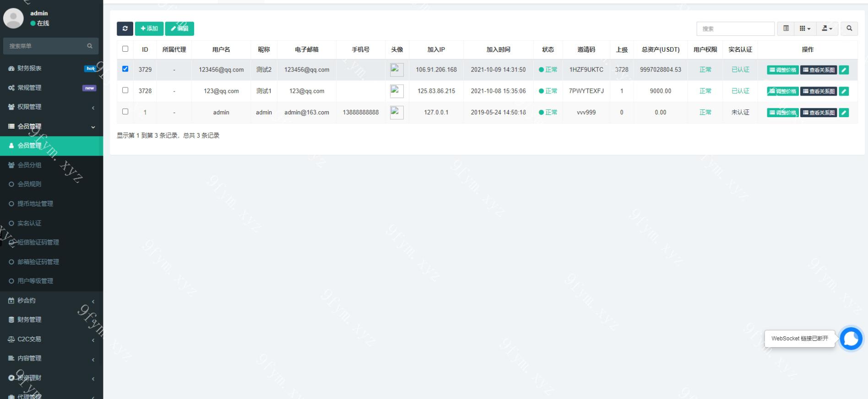Click the sidebar menu search magnifier icon
This screenshot has width=868, height=399.
tap(90, 46)
